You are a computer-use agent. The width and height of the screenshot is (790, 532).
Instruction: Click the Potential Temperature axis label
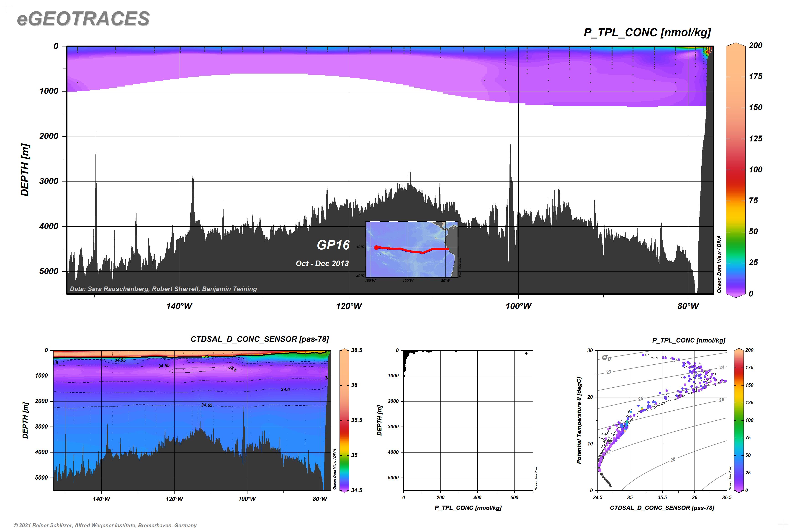[x=579, y=420]
